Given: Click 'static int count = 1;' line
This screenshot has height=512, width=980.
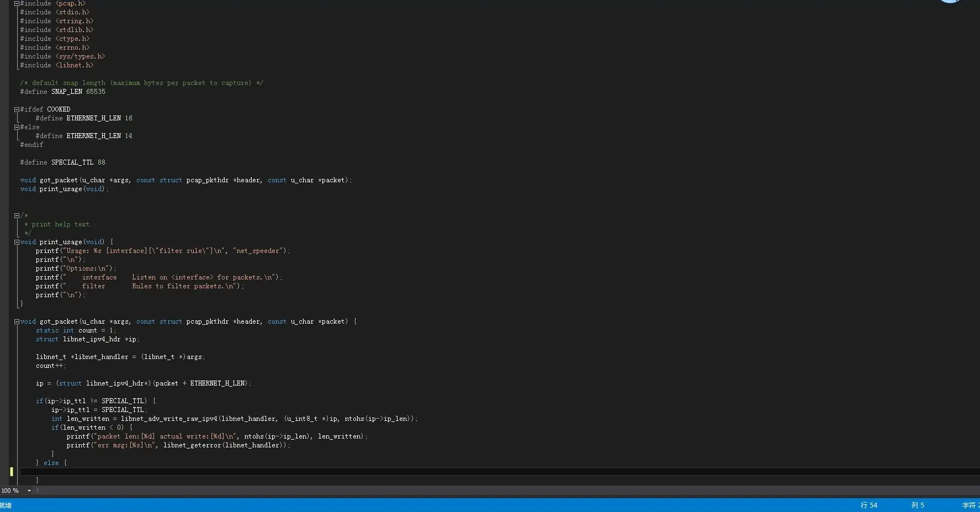Looking at the screenshot, I should (x=76, y=330).
